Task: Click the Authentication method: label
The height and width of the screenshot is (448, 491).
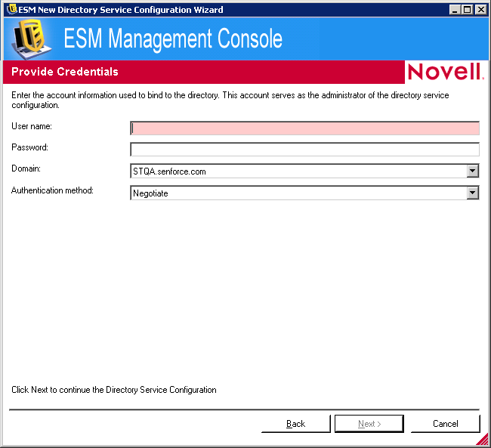Action: coord(52,190)
